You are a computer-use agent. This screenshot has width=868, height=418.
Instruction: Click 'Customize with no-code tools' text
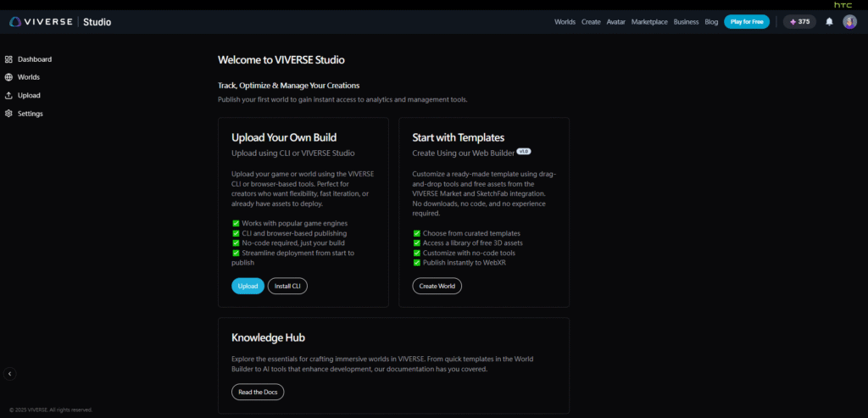(x=469, y=253)
